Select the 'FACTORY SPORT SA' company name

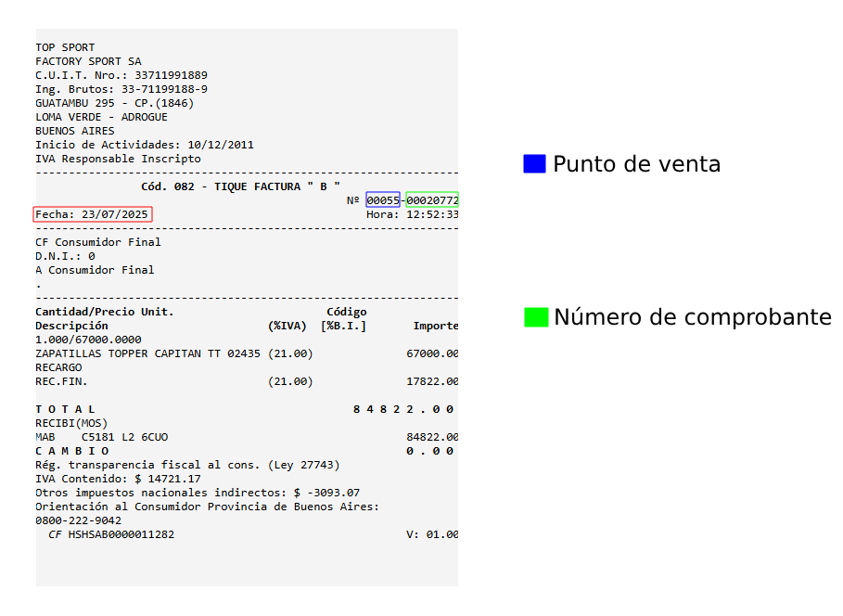pyautogui.click(x=88, y=61)
